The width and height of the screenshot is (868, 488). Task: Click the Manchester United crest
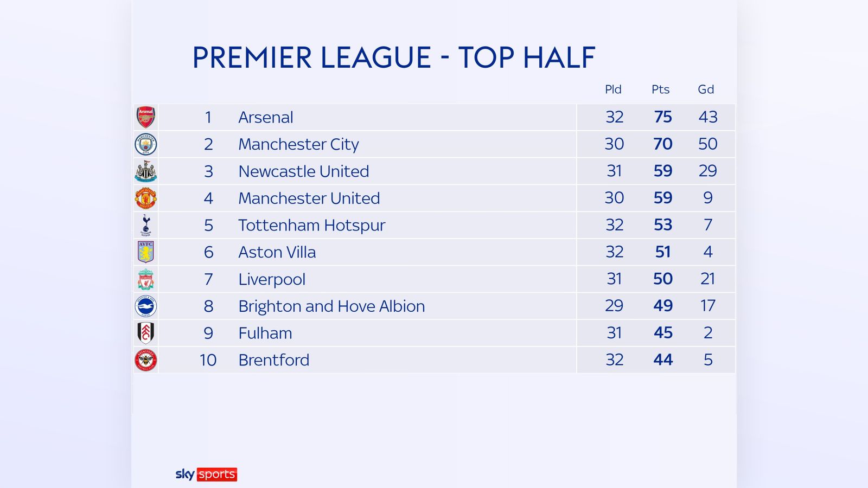tap(146, 198)
